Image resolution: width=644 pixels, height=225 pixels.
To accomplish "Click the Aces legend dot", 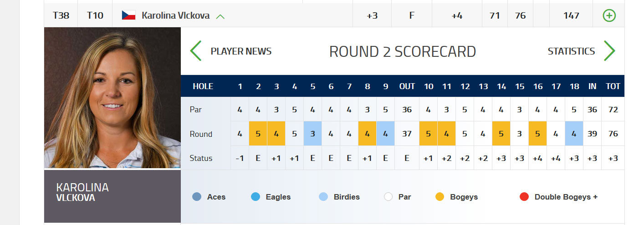I will [197, 197].
